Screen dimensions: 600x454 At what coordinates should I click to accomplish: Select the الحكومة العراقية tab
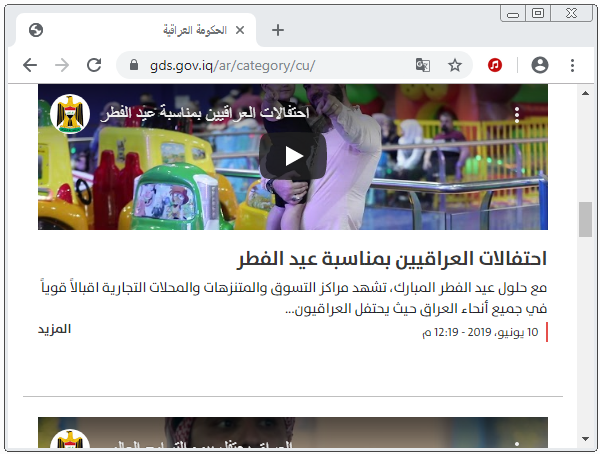[x=136, y=30]
